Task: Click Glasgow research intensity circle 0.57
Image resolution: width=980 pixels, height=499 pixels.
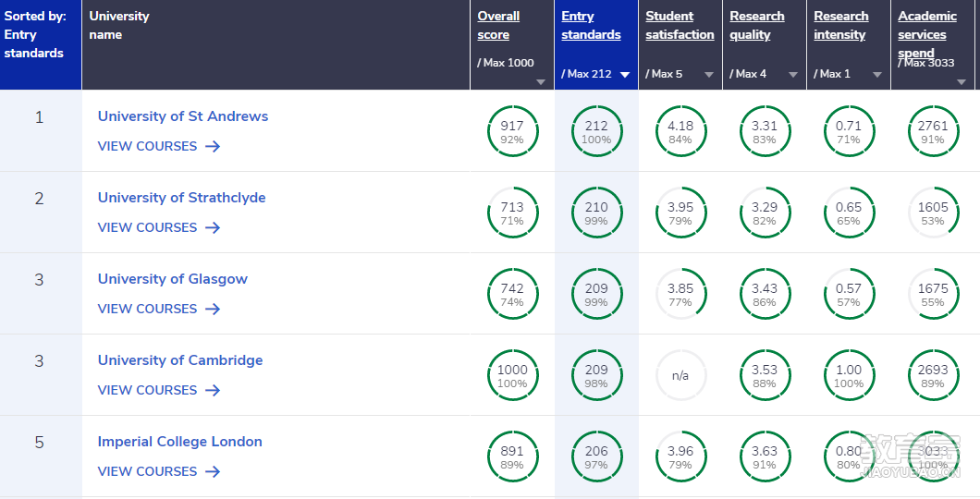Action: pyautogui.click(x=849, y=294)
